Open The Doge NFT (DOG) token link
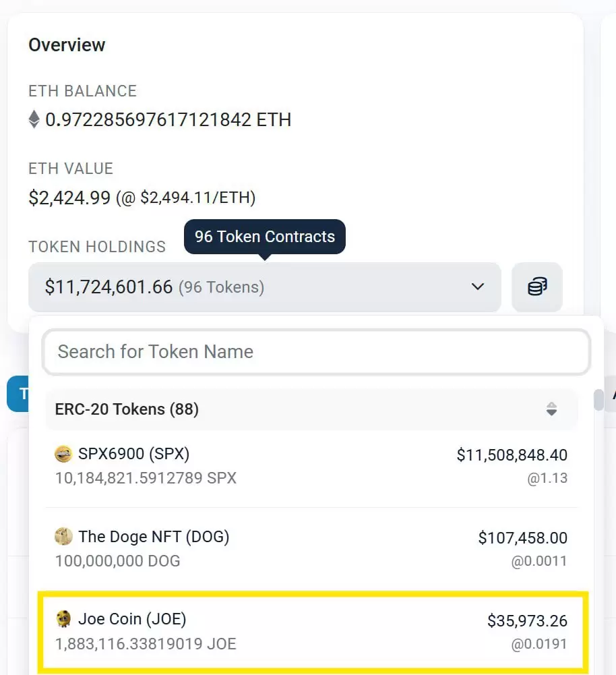616x675 pixels. 154,537
